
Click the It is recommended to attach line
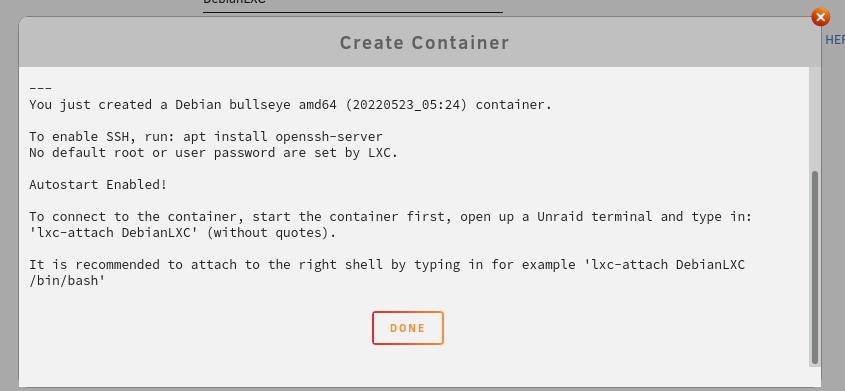(x=387, y=265)
